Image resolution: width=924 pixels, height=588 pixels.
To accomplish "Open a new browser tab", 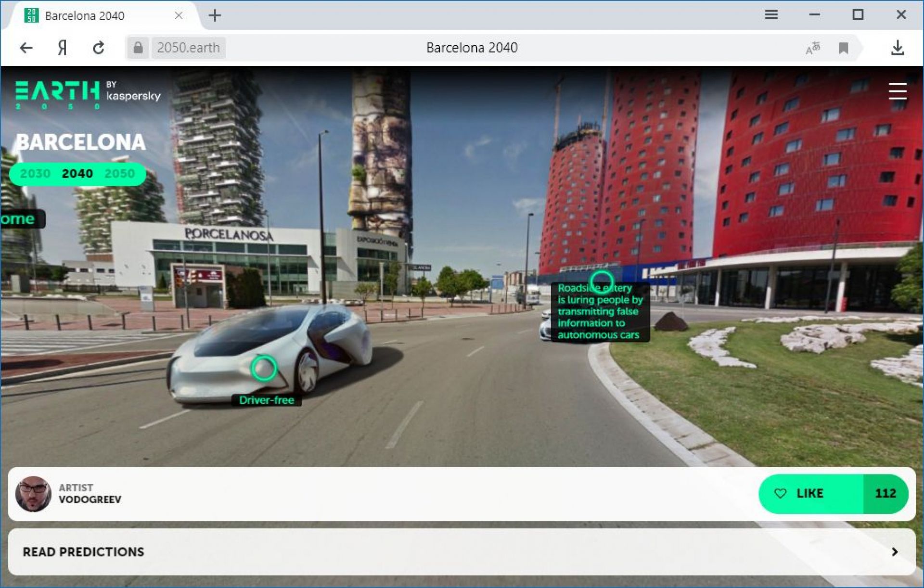I will pos(215,16).
